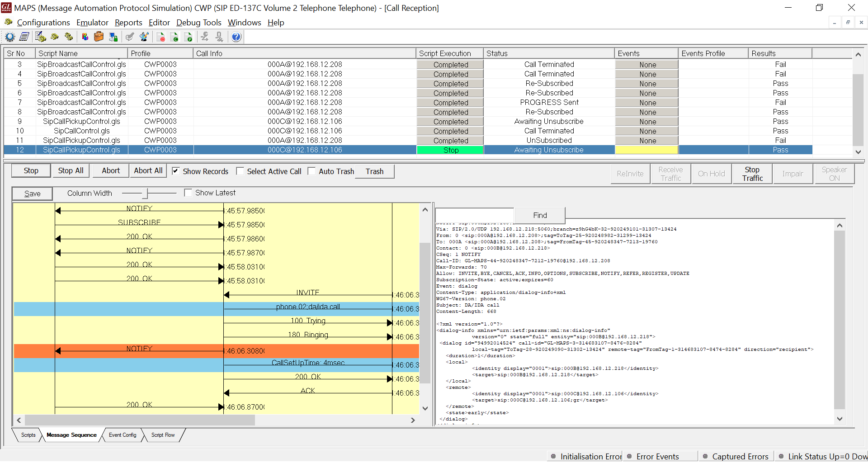The width and height of the screenshot is (868, 463).
Task: Click into the Find search input field
Action: (x=475, y=215)
